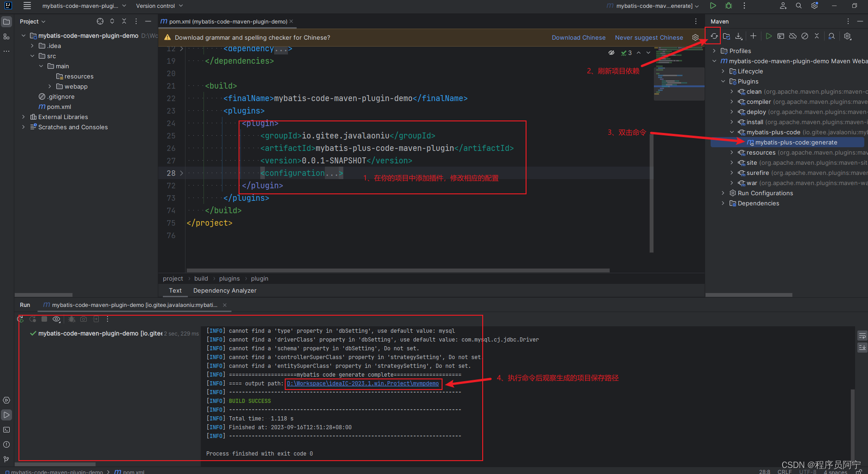The image size is (868, 474).
Task: Click Analyze Dependencies icon in Maven toolbar
Action: 832,36
